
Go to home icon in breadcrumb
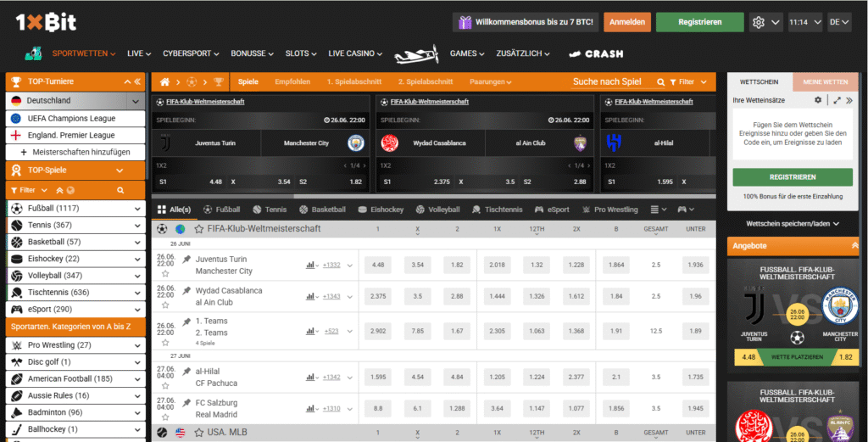[164, 82]
